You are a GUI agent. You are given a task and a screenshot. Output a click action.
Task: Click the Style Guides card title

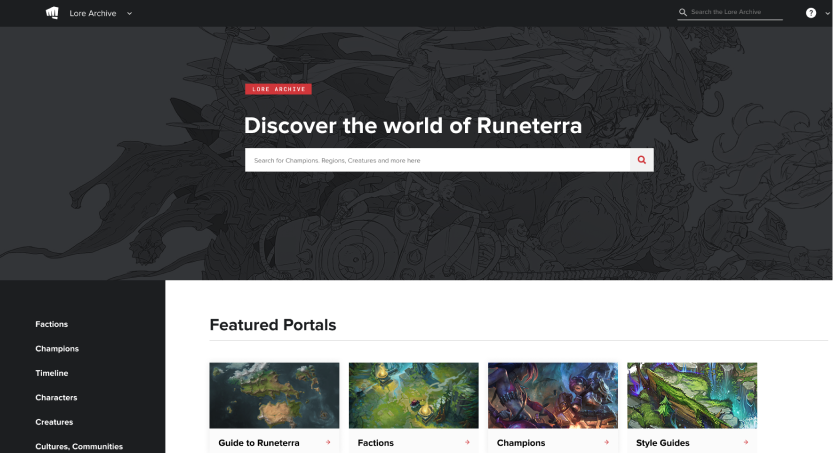662,443
